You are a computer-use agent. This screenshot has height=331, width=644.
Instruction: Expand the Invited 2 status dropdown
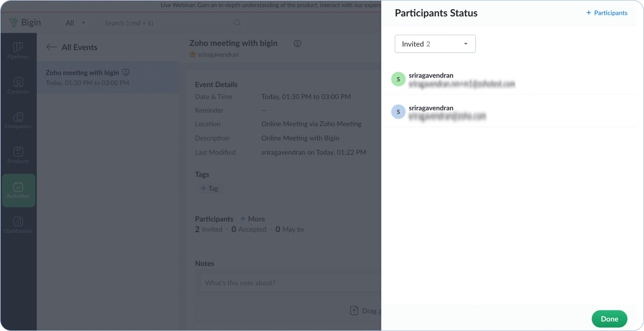435,44
